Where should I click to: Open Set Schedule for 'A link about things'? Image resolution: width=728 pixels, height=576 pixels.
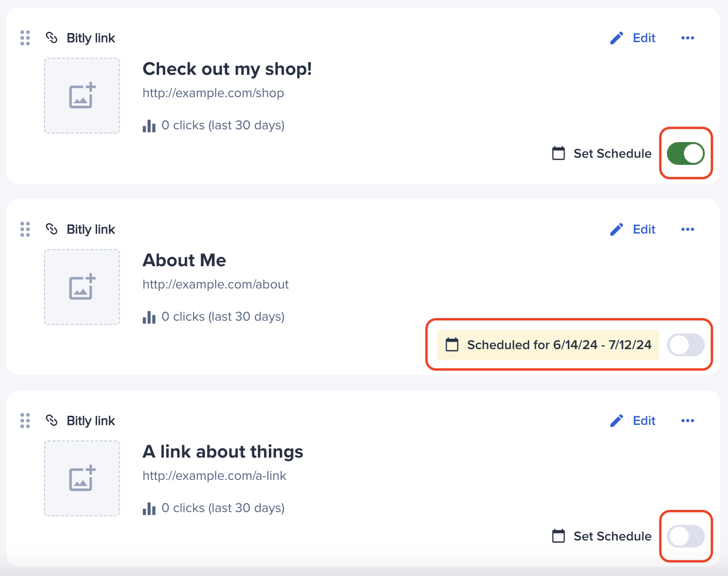(x=602, y=536)
